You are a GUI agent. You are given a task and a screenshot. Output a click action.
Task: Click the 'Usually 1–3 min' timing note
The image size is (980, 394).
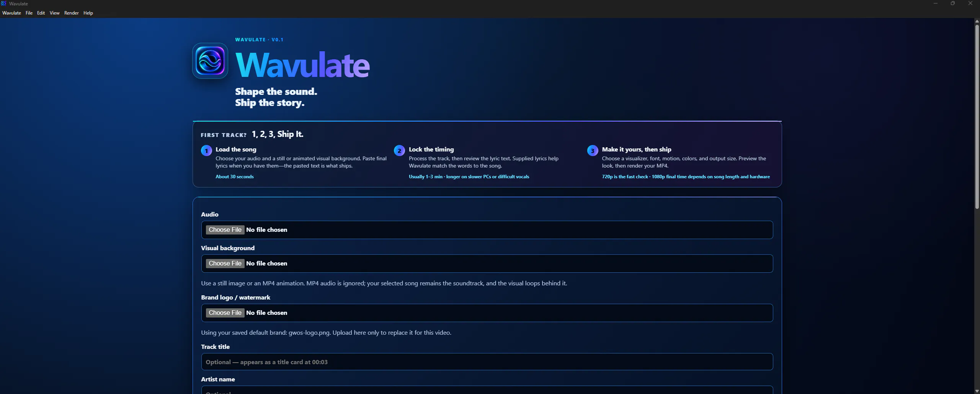pos(469,177)
